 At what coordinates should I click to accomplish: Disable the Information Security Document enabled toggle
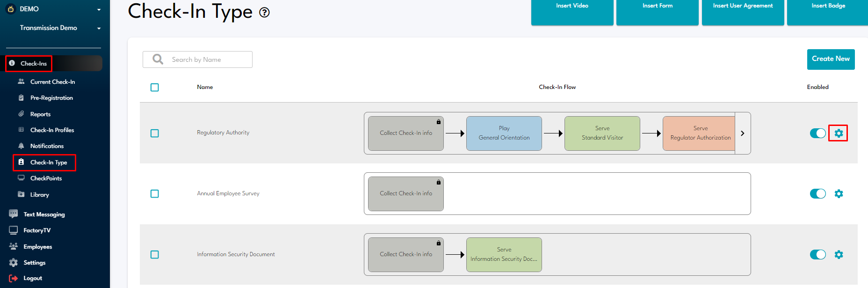coord(818,254)
